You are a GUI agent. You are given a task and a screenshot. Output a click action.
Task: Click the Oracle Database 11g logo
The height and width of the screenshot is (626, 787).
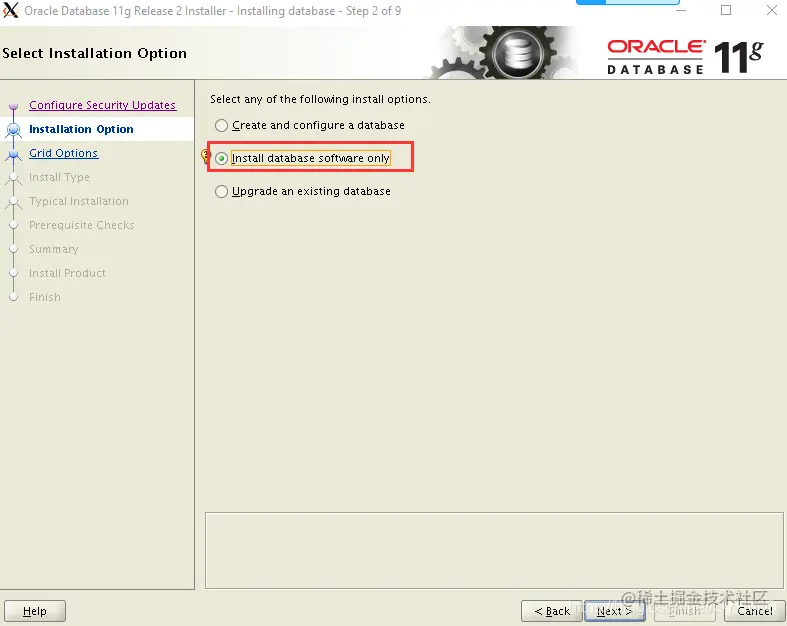[685, 57]
